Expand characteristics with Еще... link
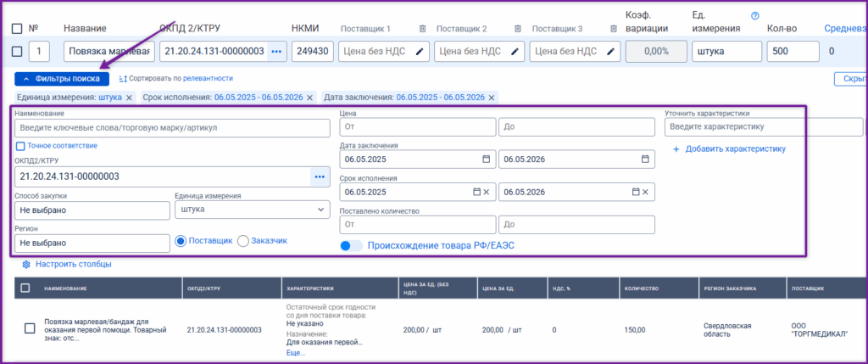 (x=296, y=352)
